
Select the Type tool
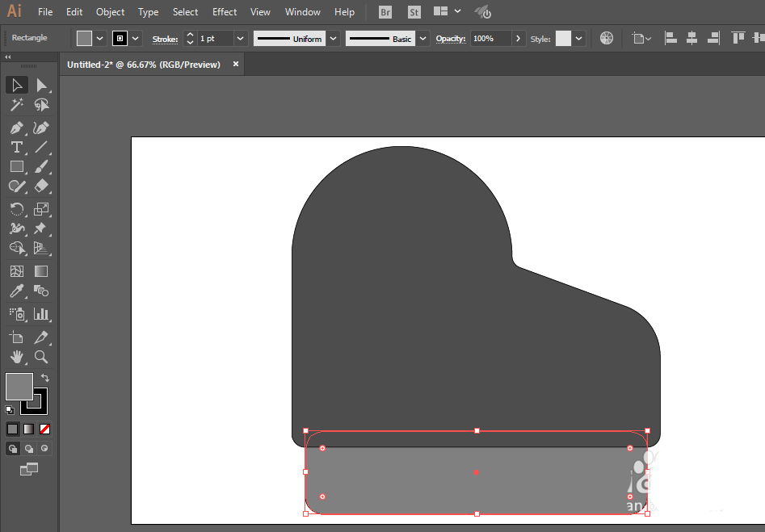click(x=17, y=147)
